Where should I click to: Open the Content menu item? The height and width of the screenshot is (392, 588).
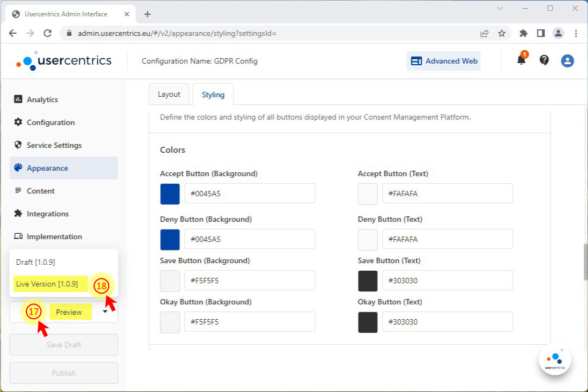[x=41, y=191]
